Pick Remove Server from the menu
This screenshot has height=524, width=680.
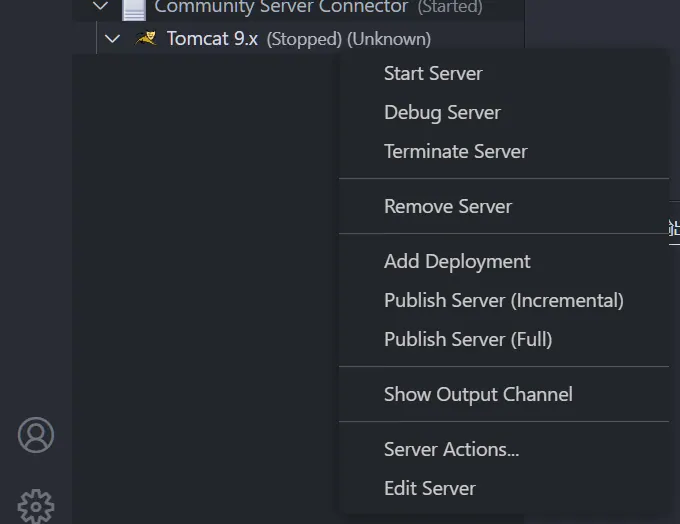[x=448, y=206]
